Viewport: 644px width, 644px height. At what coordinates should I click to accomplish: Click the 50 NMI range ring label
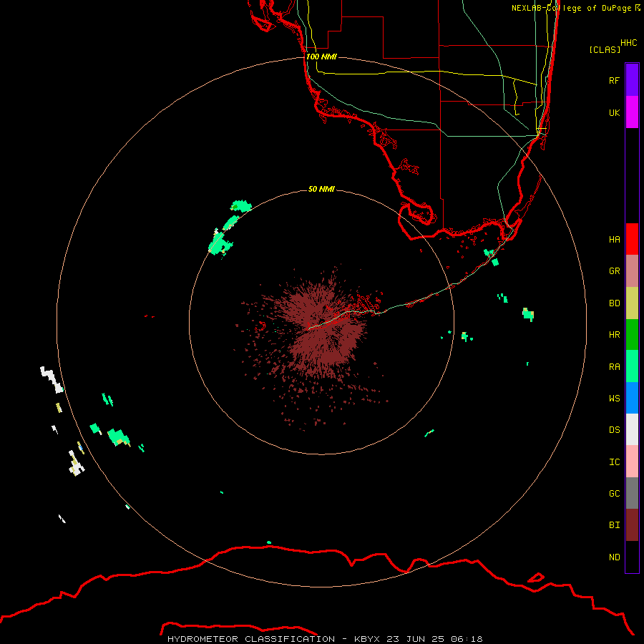(321, 189)
